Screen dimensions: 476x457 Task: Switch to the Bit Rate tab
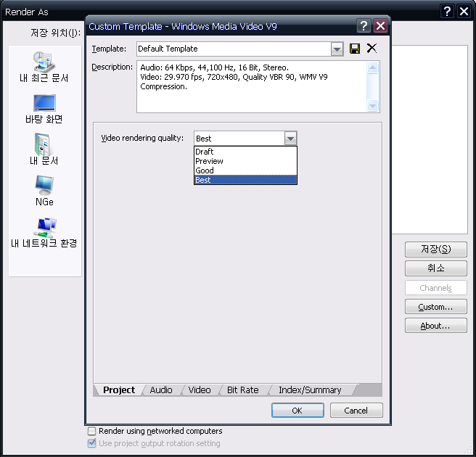coord(243,390)
